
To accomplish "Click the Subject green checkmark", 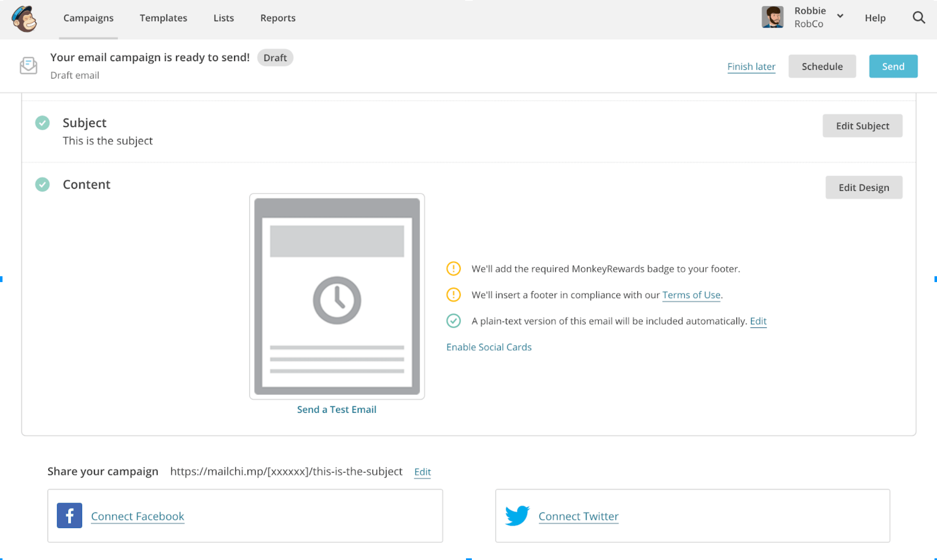I will tap(42, 123).
